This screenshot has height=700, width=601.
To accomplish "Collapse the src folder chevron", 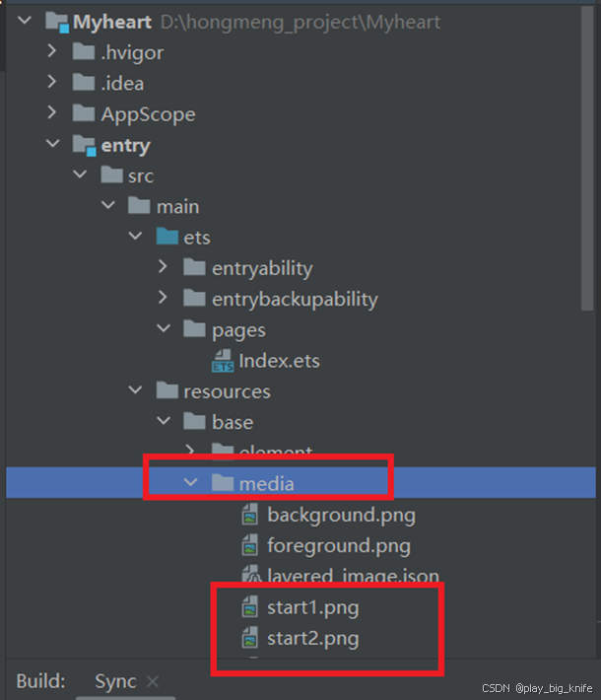I will 81,175.
